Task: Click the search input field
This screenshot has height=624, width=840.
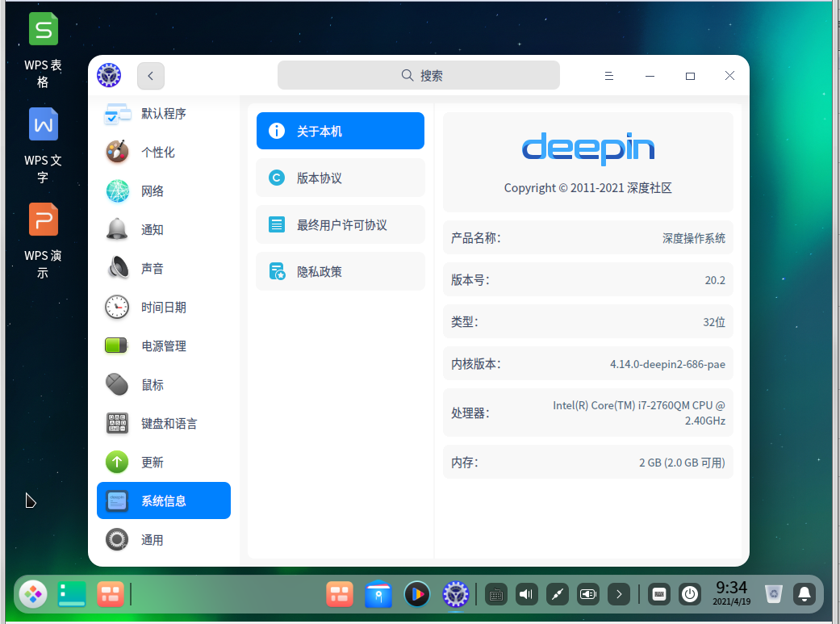Action: [x=418, y=76]
